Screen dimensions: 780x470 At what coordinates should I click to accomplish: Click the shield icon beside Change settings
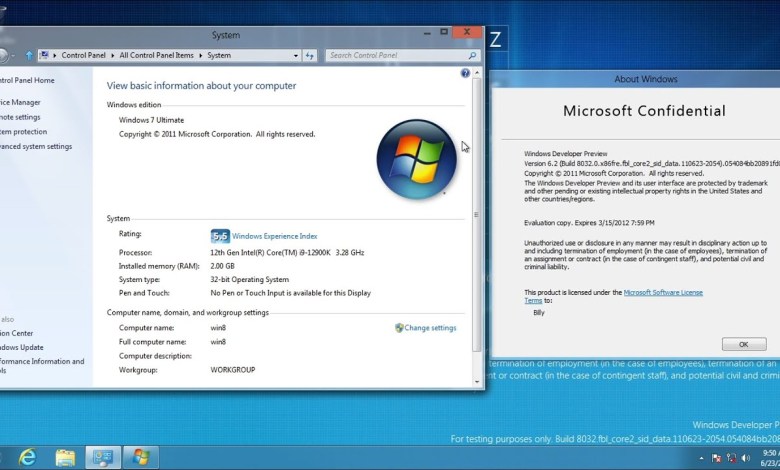399,328
